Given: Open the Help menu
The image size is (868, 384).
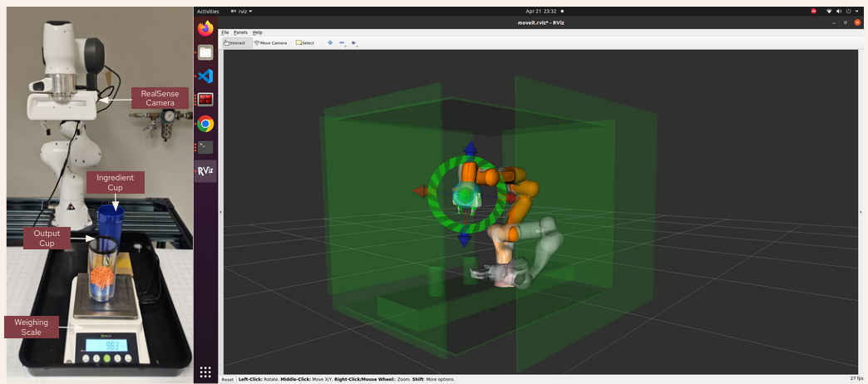Looking at the screenshot, I should pyautogui.click(x=257, y=32).
